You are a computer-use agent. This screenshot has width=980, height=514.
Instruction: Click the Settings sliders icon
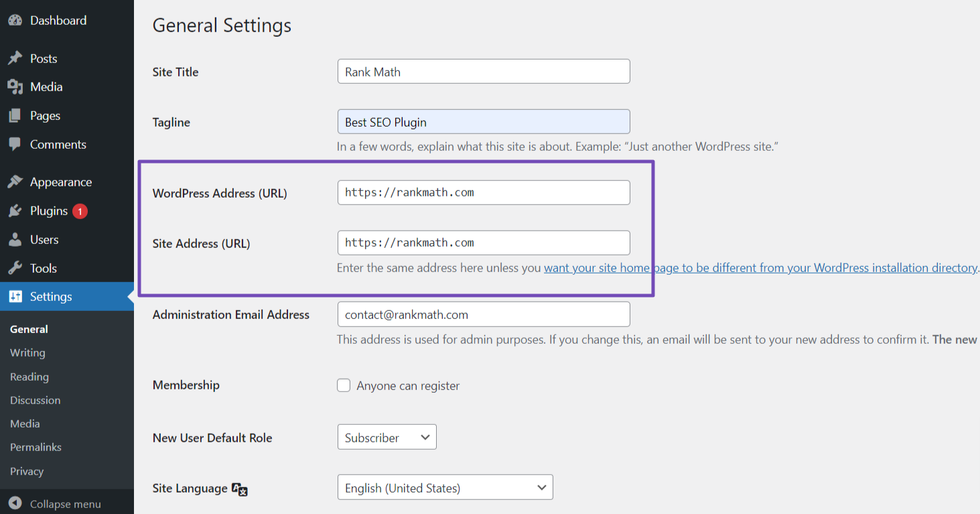coord(15,297)
